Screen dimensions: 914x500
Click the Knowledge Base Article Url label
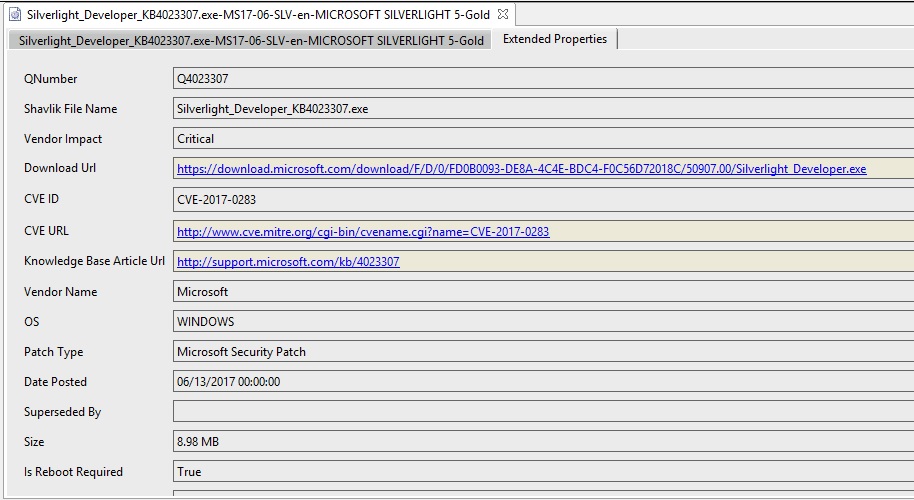[94, 261]
